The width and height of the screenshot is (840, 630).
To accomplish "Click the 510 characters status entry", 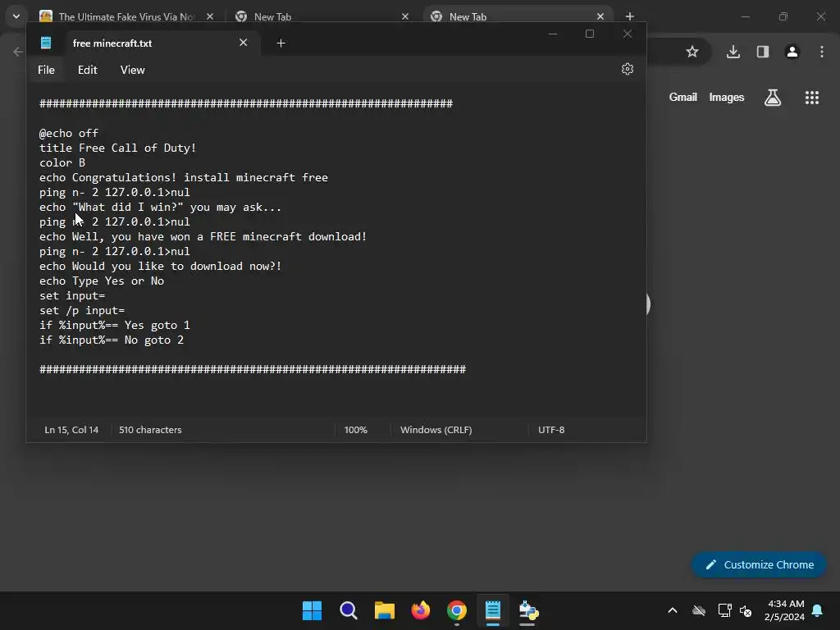I will click(x=150, y=430).
